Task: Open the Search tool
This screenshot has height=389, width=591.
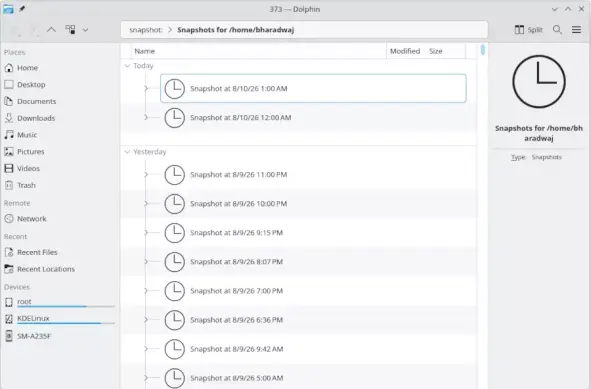Action: pyautogui.click(x=557, y=30)
